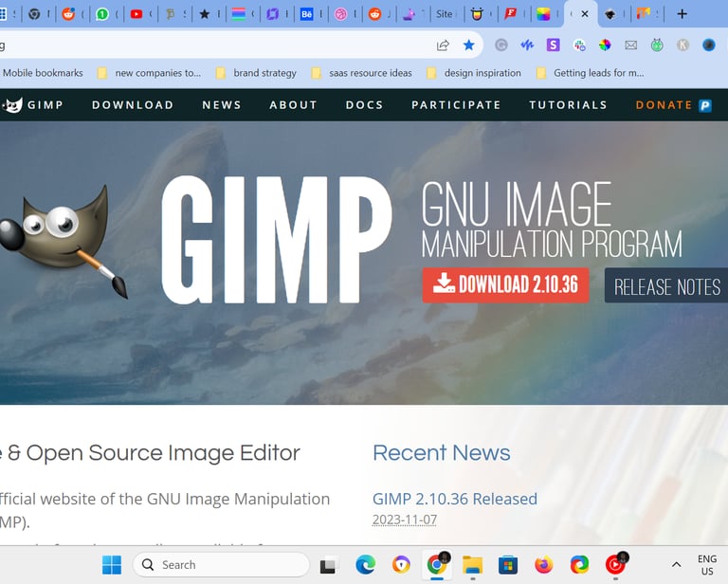
Task: Open the About menu item
Action: coord(293,105)
